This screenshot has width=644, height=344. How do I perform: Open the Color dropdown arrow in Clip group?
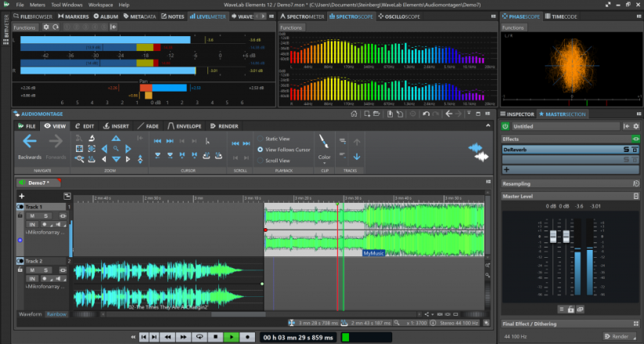[x=324, y=163]
